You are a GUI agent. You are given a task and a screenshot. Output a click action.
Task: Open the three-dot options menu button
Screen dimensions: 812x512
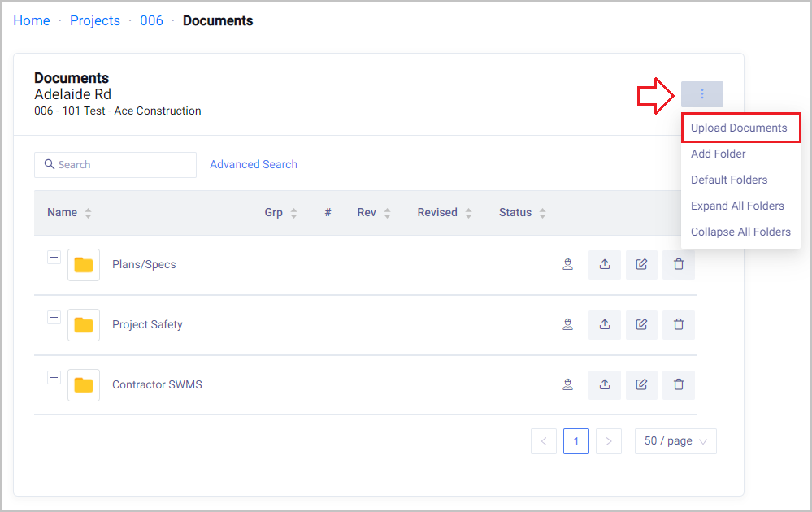tap(701, 94)
